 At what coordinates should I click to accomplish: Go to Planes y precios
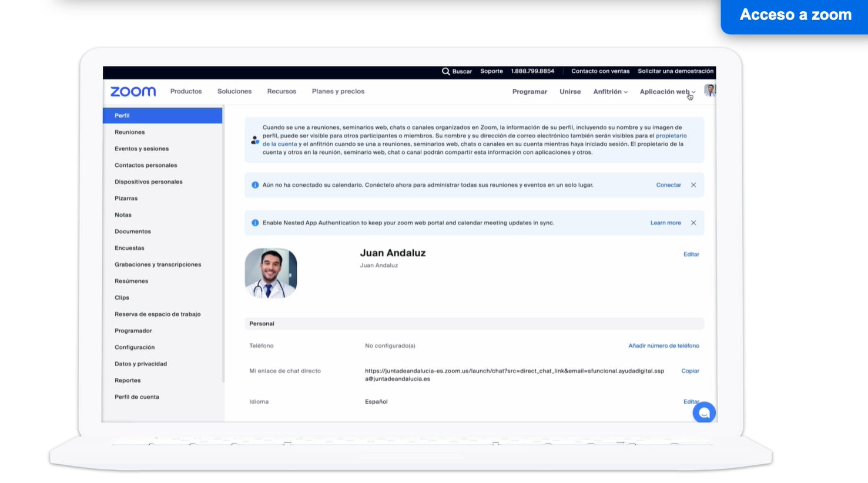click(338, 92)
